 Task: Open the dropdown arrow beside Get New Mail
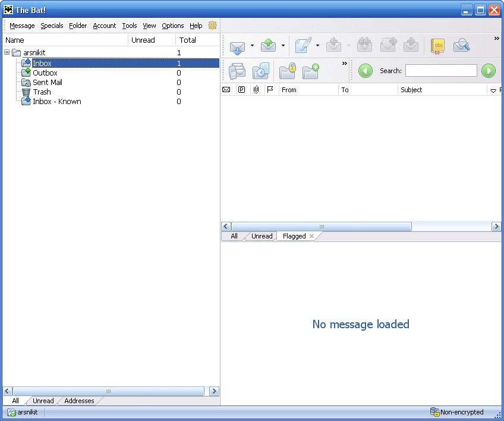coord(252,46)
